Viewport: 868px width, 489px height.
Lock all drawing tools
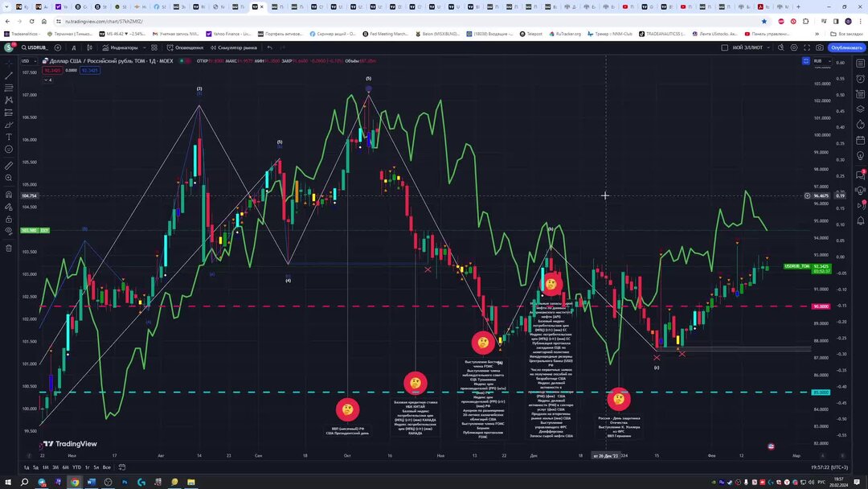click(x=8, y=220)
